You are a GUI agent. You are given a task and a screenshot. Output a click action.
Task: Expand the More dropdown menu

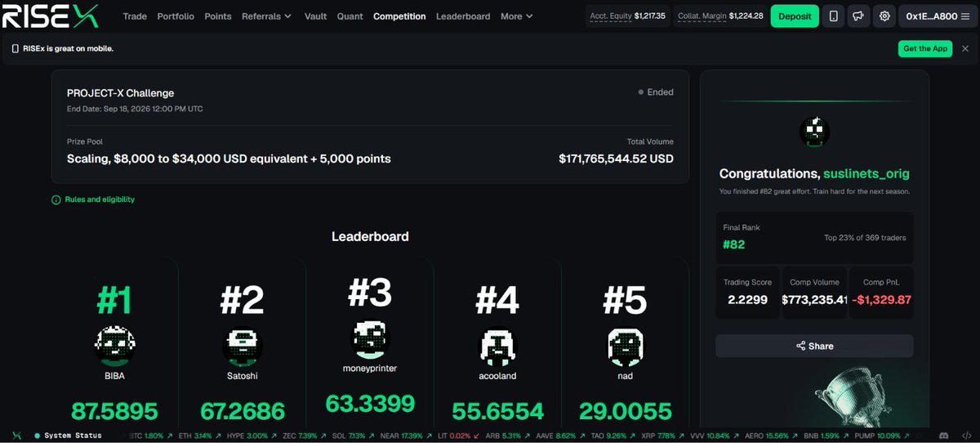[x=517, y=16]
